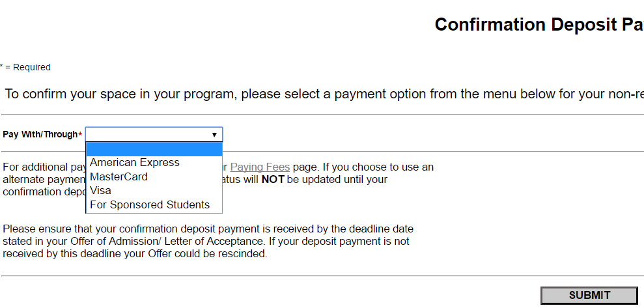
Task: Click the Pay With/Through combo box field
Action: 148,135
